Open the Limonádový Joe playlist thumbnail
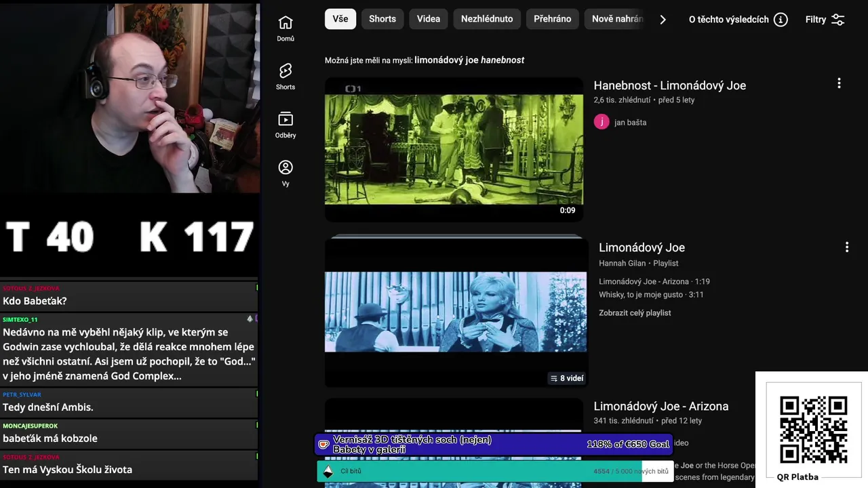The height and width of the screenshot is (488, 868). 456,312
